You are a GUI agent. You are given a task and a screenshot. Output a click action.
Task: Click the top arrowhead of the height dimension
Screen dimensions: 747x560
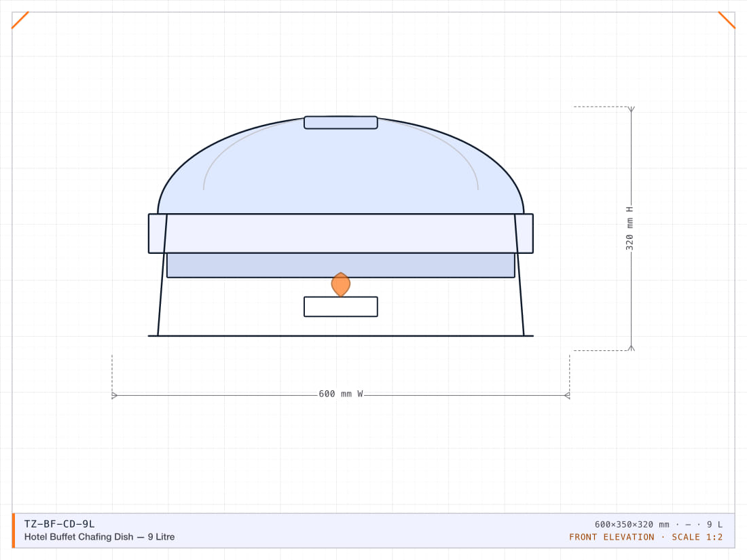[x=632, y=109]
